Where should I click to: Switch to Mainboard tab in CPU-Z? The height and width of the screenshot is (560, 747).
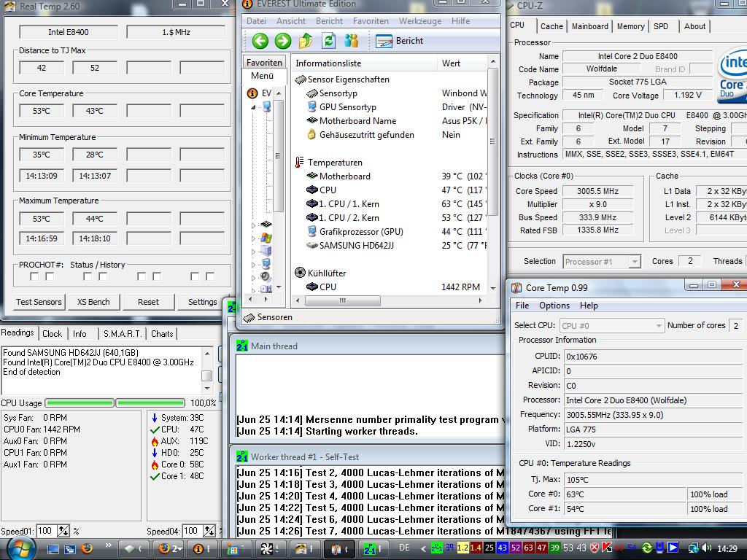pyautogui.click(x=589, y=27)
